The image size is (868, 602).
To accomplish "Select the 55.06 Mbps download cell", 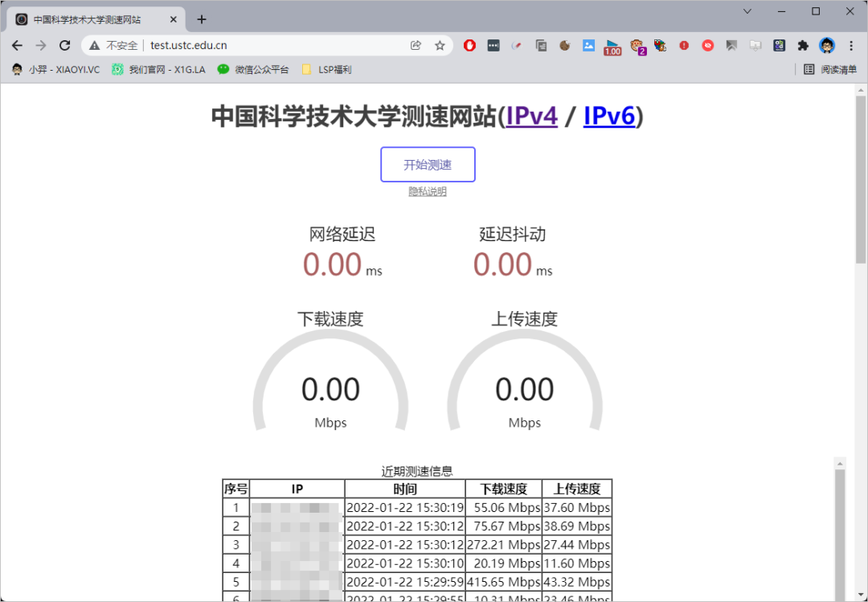I will pyautogui.click(x=504, y=507).
